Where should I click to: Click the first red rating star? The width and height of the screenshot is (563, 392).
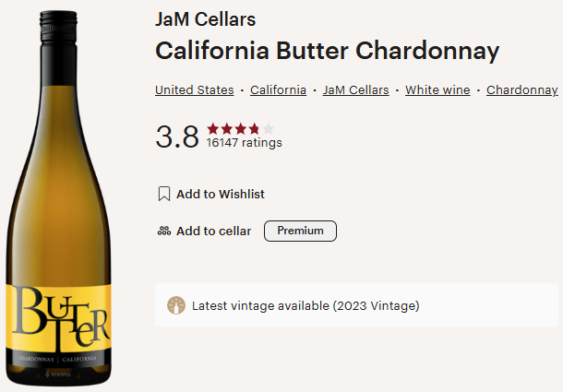click(x=212, y=128)
